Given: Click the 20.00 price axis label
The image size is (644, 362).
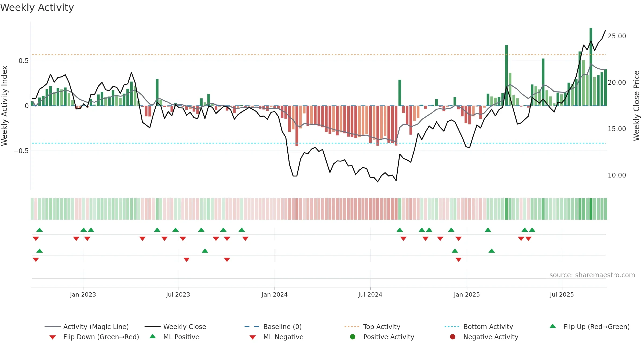Looking at the screenshot, I should pos(617,83).
